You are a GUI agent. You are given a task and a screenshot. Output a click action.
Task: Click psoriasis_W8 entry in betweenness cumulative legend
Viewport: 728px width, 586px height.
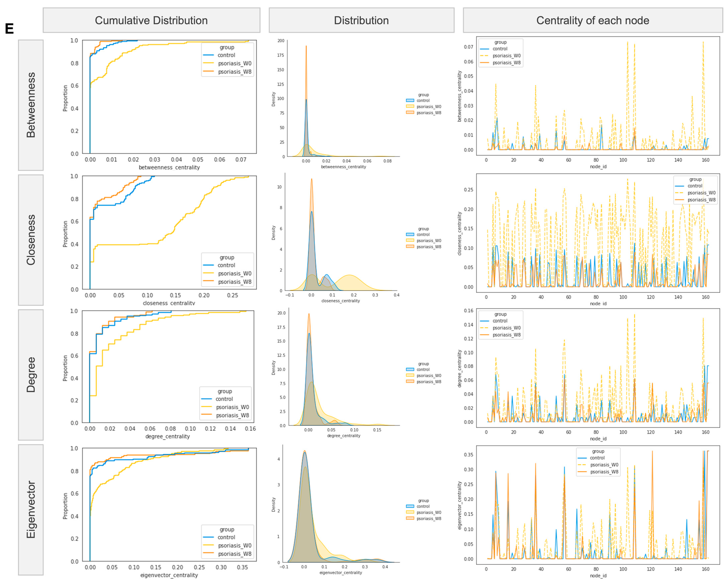[x=234, y=72]
